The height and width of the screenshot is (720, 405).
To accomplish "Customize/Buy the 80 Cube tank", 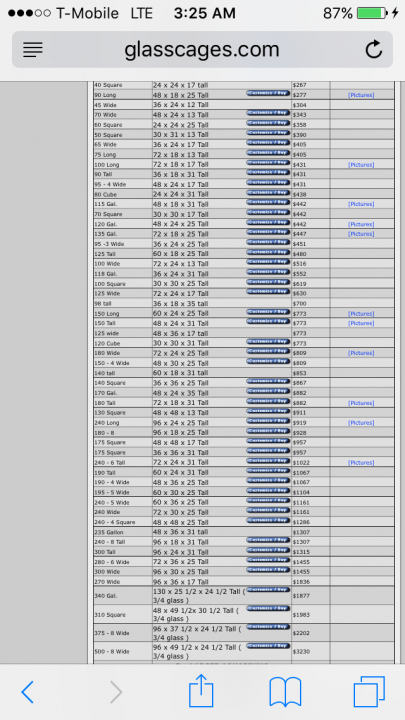I will 268,192.
